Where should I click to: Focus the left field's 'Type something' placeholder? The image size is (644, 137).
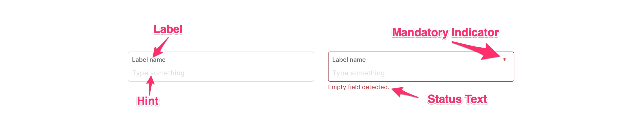[x=158, y=73]
